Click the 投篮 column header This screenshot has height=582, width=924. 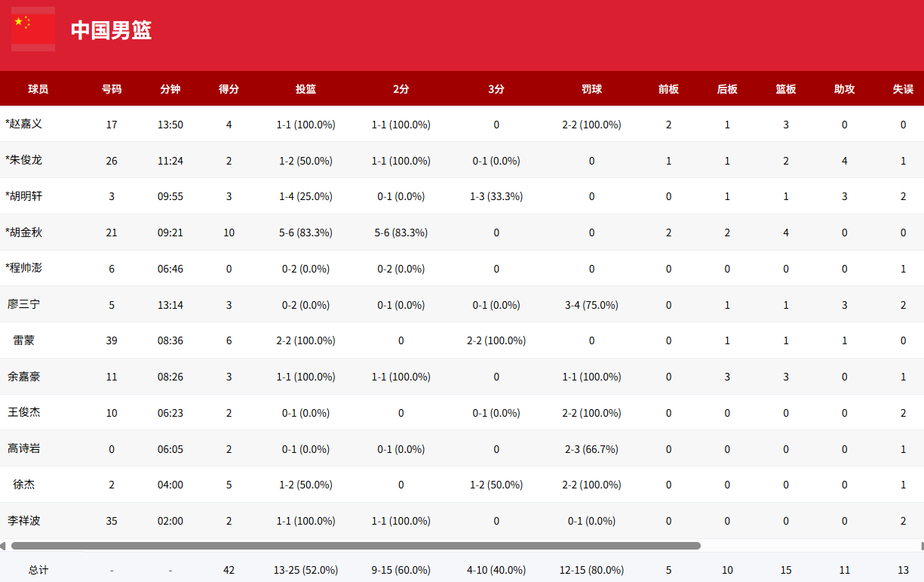pyautogui.click(x=306, y=89)
